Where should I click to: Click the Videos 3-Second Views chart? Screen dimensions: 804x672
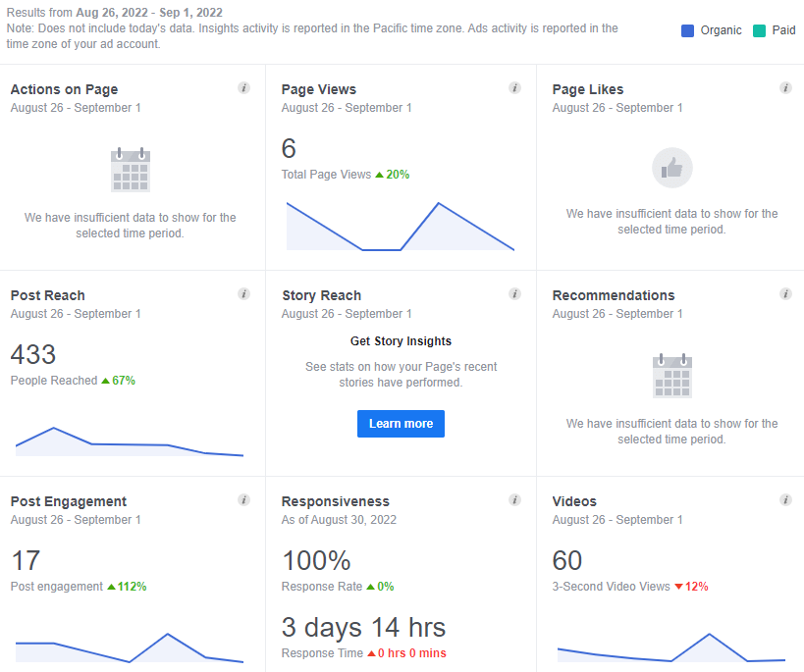[671, 647]
